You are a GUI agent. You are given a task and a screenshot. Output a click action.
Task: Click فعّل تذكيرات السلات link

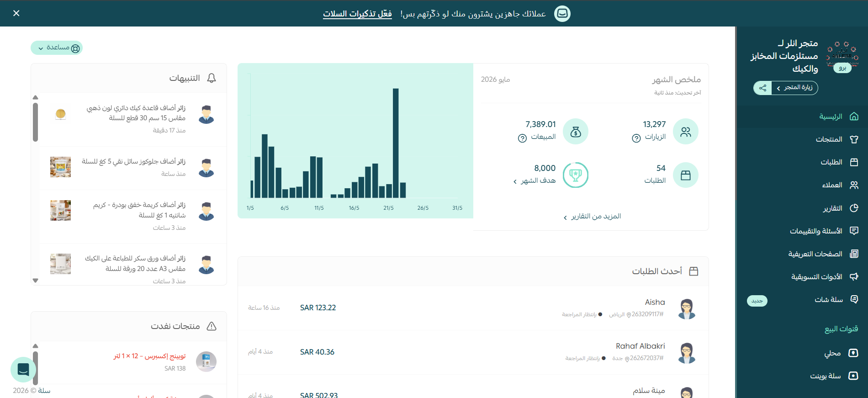(x=357, y=14)
